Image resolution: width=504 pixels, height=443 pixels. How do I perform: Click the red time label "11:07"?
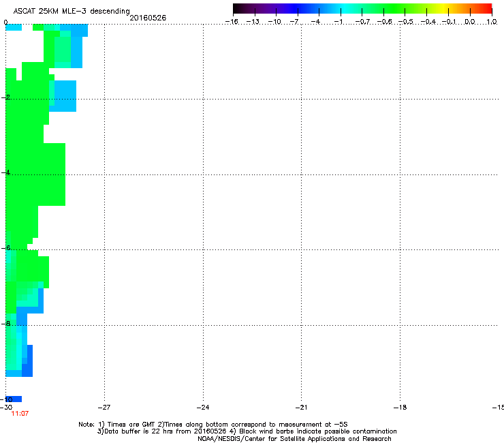coord(20,414)
